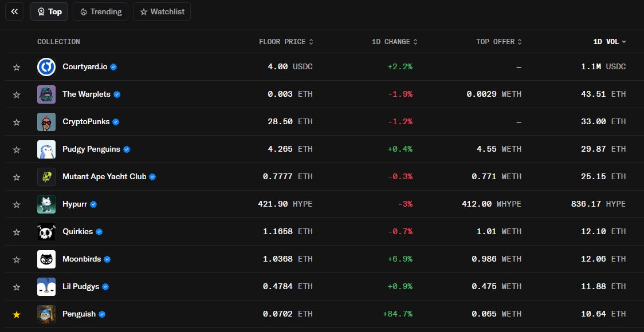Star the Hypurr collection
Screen dimensions: 644x332
click(x=17, y=204)
